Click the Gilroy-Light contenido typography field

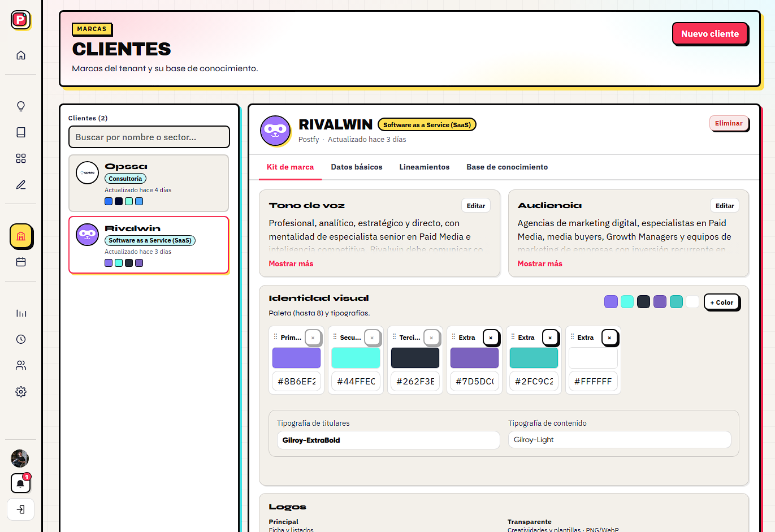pyautogui.click(x=620, y=439)
